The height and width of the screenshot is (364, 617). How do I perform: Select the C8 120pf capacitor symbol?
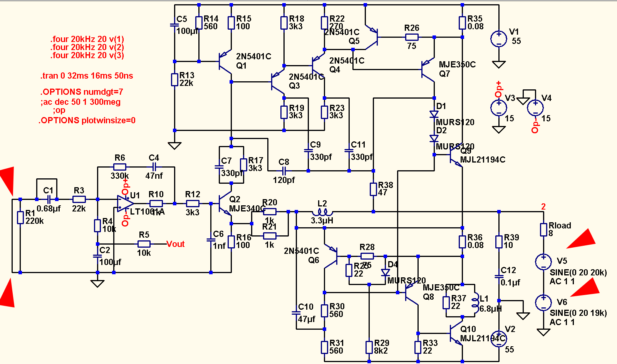point(284,171)
